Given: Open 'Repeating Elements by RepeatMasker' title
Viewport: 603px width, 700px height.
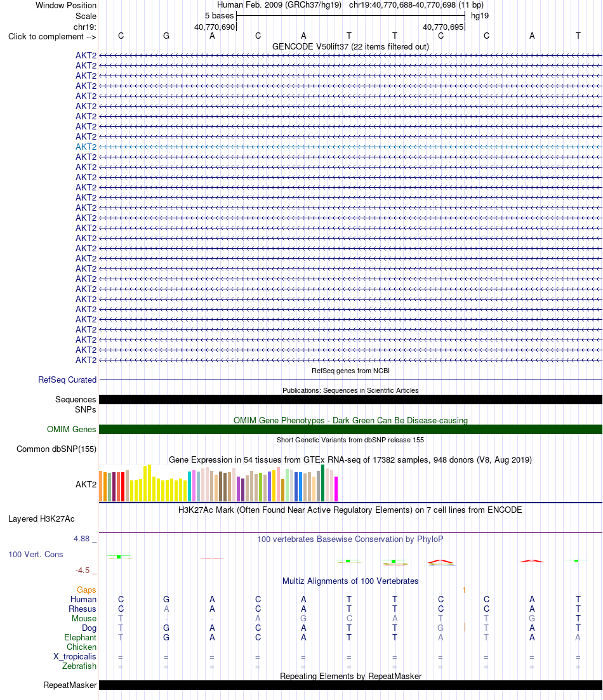Looking at the screenshot, I should tap(350, 677).
